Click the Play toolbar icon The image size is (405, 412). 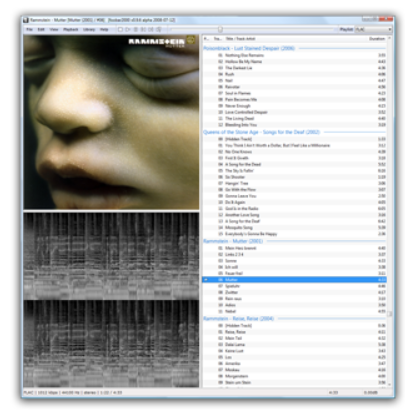tap(128, 30)
